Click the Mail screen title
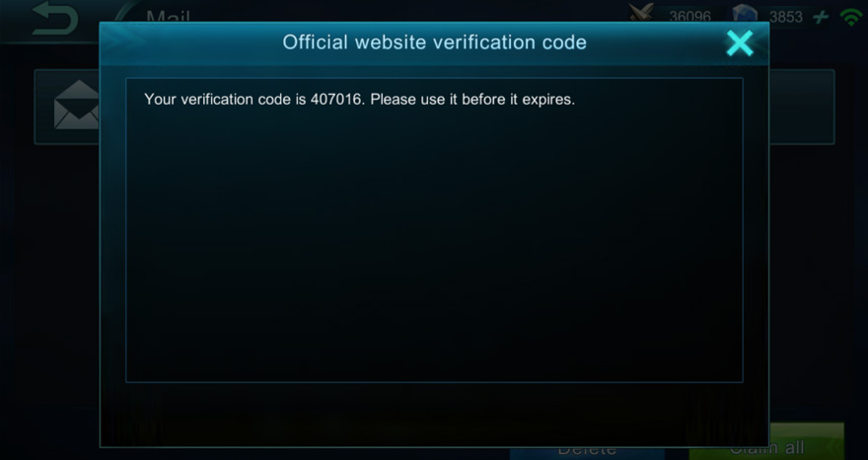Image resolution: width=868 pixels, height=460 pixels. pyautogui.click(x=169, y=17)
